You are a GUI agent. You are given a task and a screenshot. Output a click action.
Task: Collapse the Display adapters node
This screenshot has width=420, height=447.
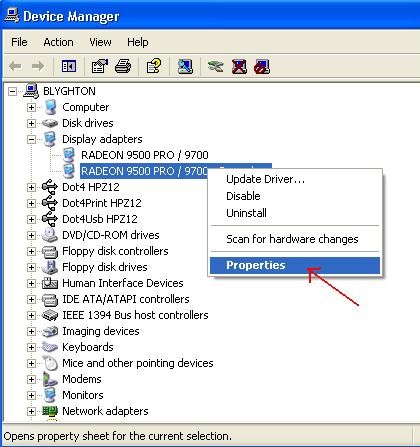point(31,139)
